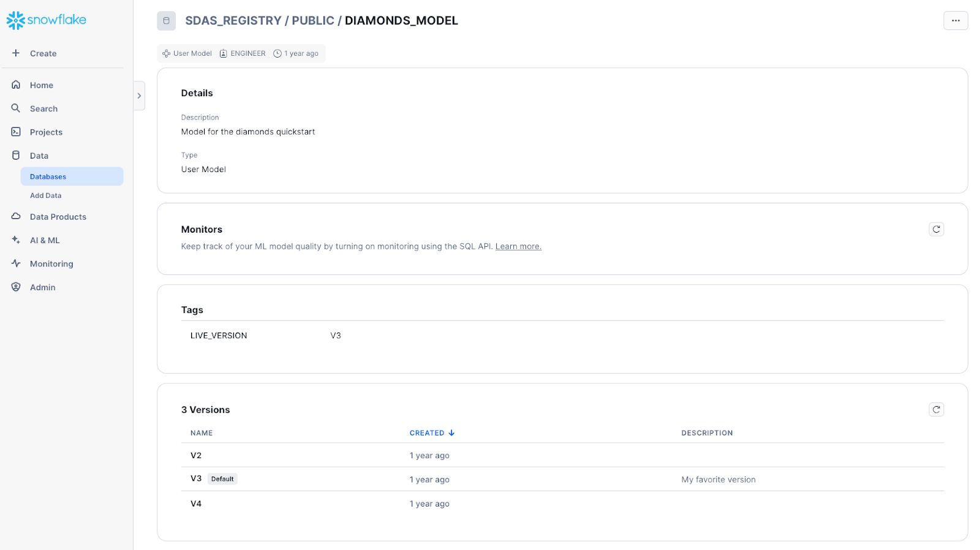This screenshot has height=550, width=980.
Task: Open the AI & ML section
Action: (45, 241)
